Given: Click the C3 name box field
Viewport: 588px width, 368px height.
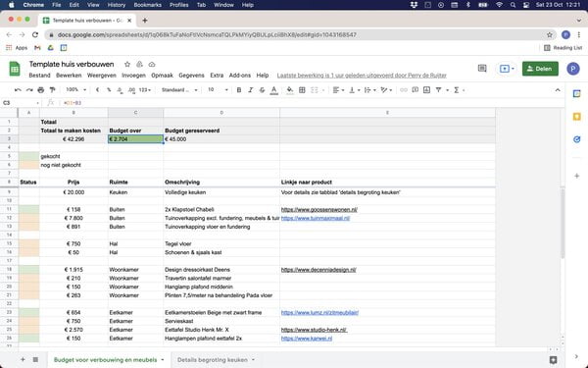Looking at the screenshot, I should pyautogui.click(x=21, y=103).
